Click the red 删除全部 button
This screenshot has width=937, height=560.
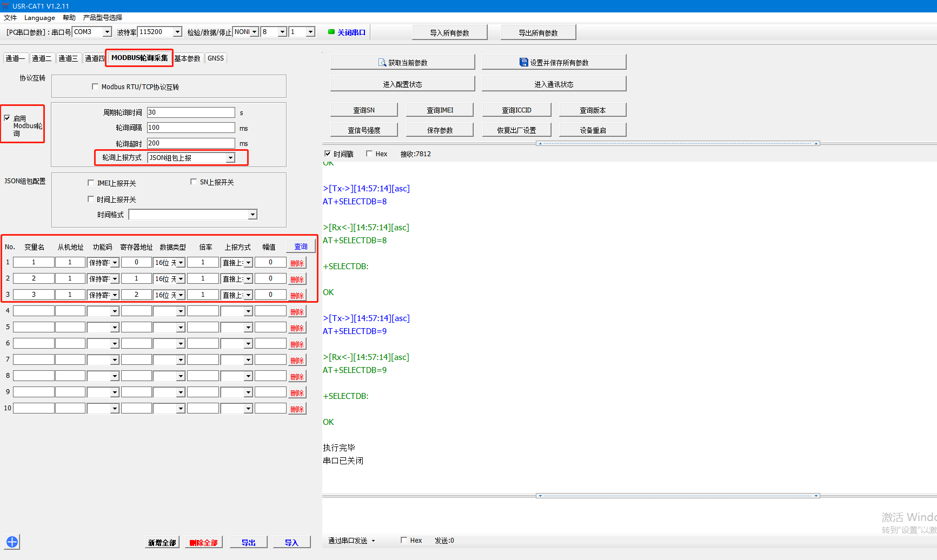coord(204,542)
